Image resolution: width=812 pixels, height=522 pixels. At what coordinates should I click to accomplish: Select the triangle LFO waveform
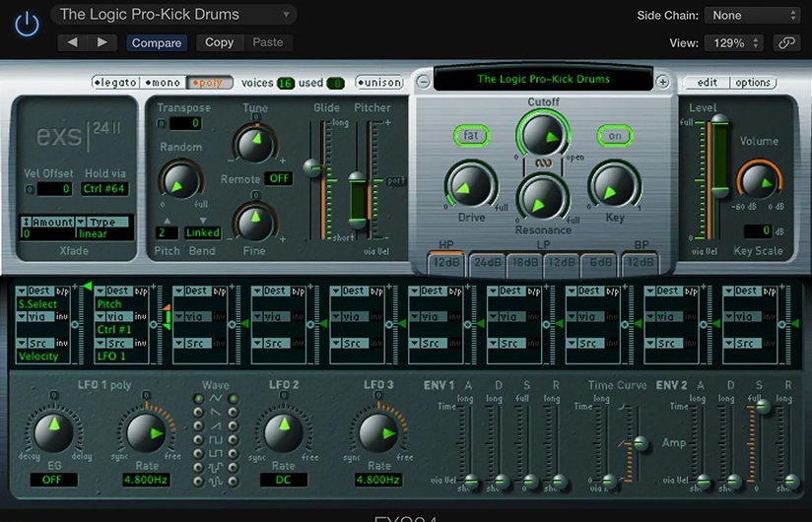(216, 398)
